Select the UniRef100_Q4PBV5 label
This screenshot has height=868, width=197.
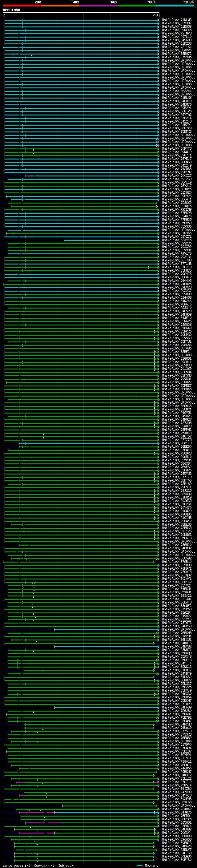(x=177, y=284)
